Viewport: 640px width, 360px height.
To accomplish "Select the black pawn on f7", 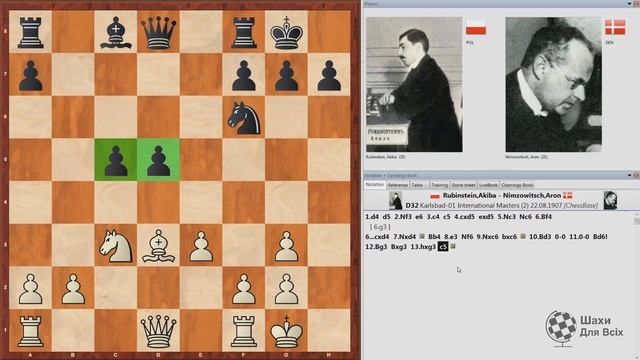I will coord(244,75).
